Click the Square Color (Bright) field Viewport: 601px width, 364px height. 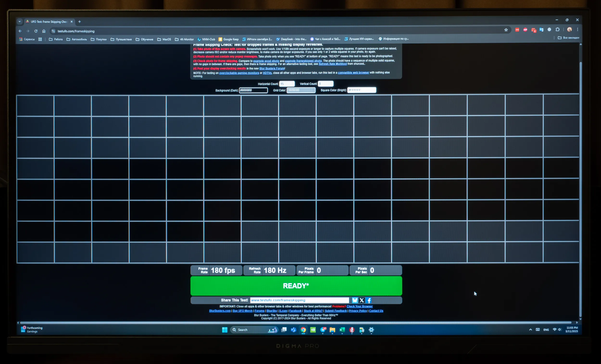[x=362, y=90]
